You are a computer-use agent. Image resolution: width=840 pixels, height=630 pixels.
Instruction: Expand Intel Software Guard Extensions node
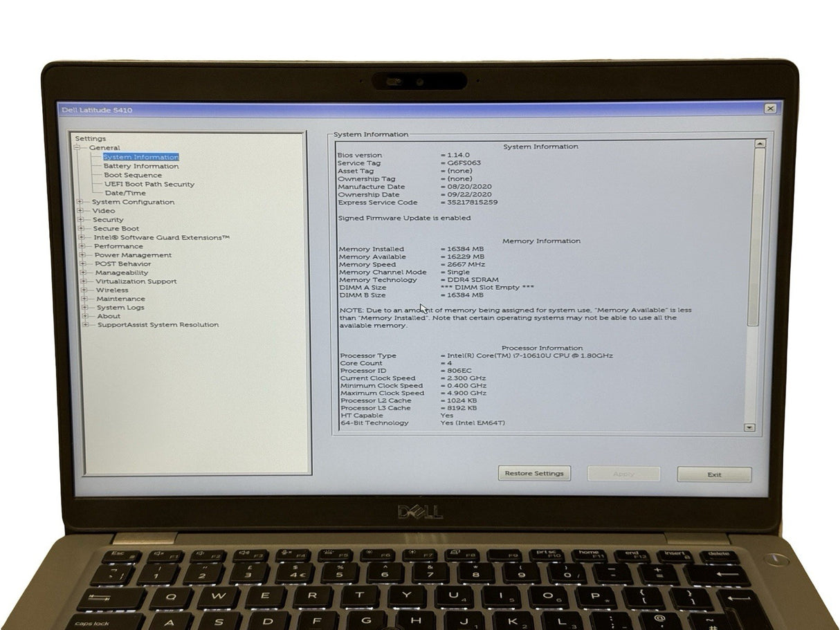tap(82, 238)
